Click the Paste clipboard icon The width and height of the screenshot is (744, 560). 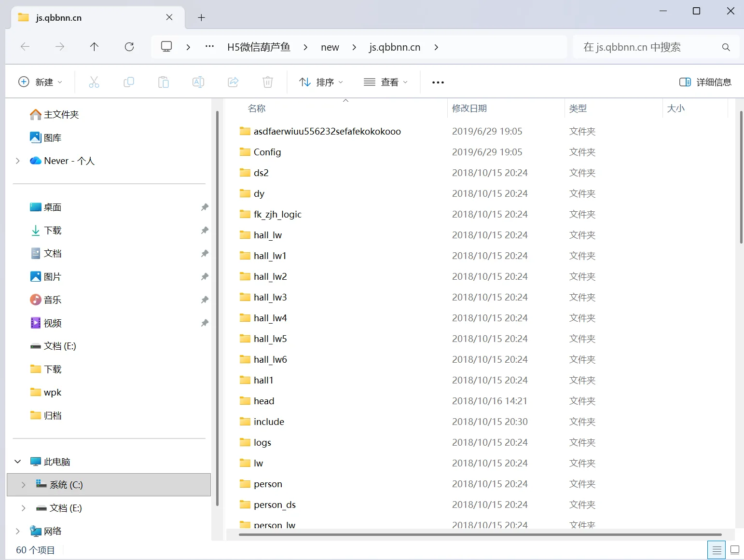[x=164, y=82]
